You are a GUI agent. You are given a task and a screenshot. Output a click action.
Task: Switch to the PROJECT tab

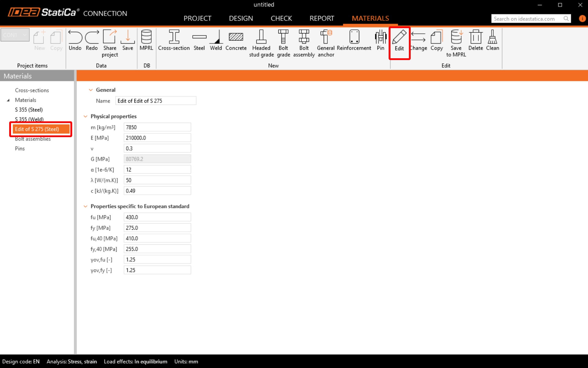click(198, 18)
